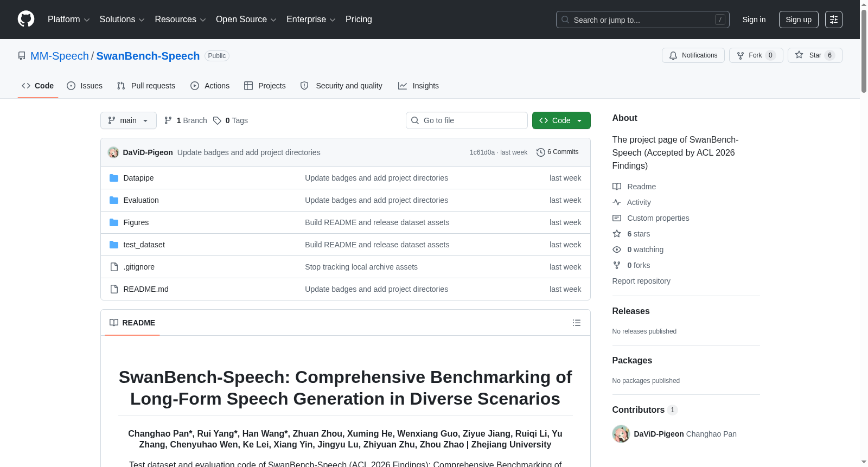Expand the Platform menu
Image resolution: width=868 pixels, height=467 pixels.
[x=69, y=20]
